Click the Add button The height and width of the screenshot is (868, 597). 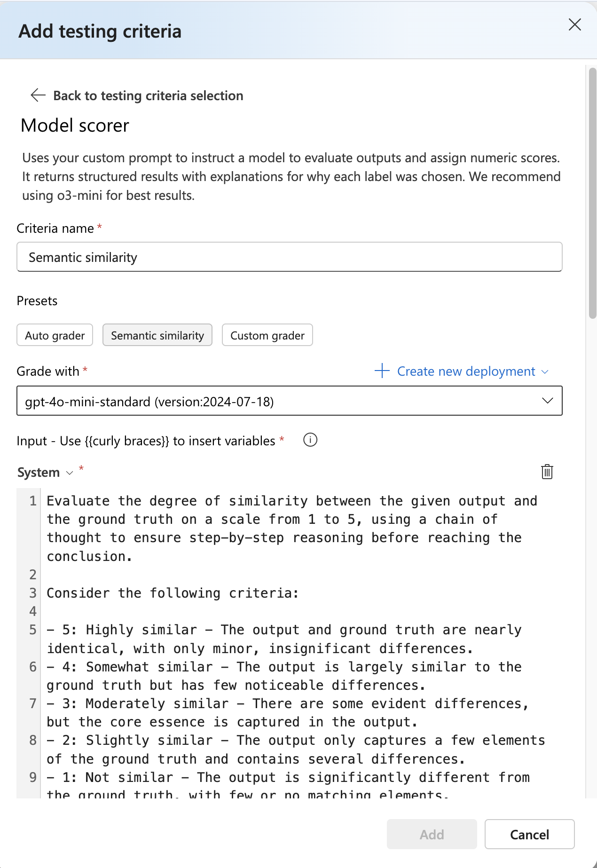coord(432,835)
